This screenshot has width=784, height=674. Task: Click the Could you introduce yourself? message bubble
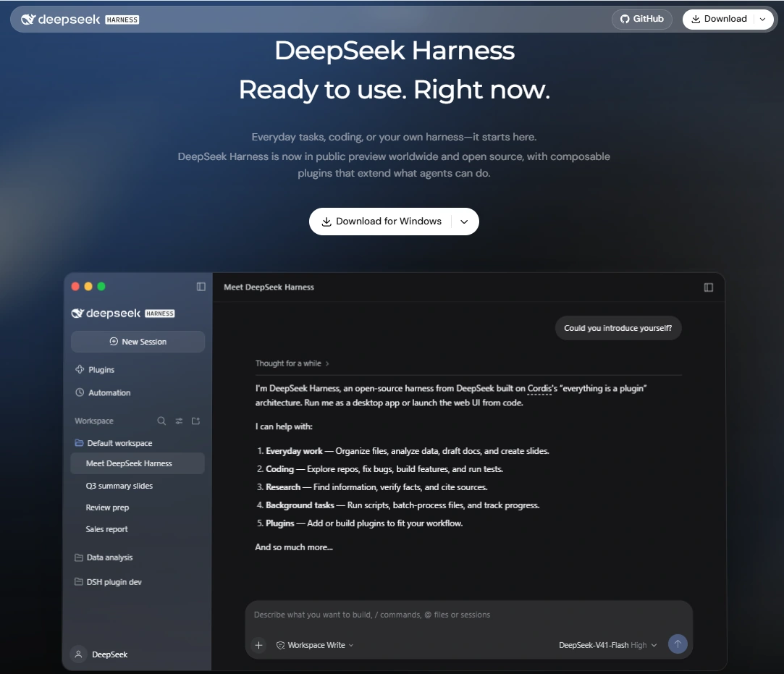[x=618, y=328]
